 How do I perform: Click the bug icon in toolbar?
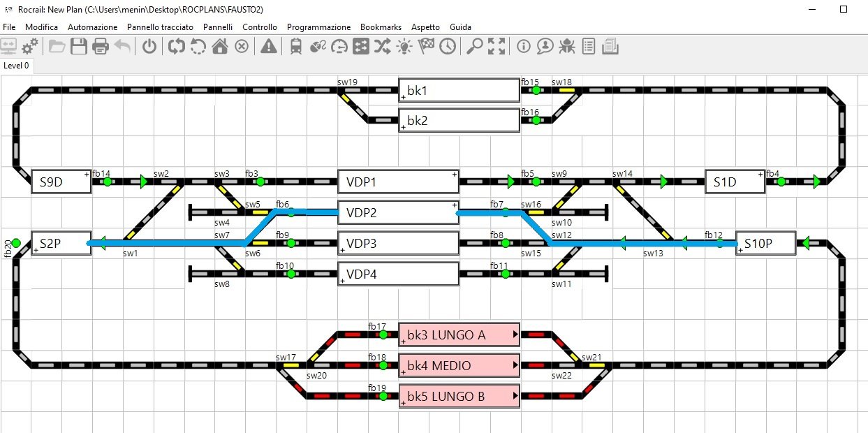click(567, 47)
